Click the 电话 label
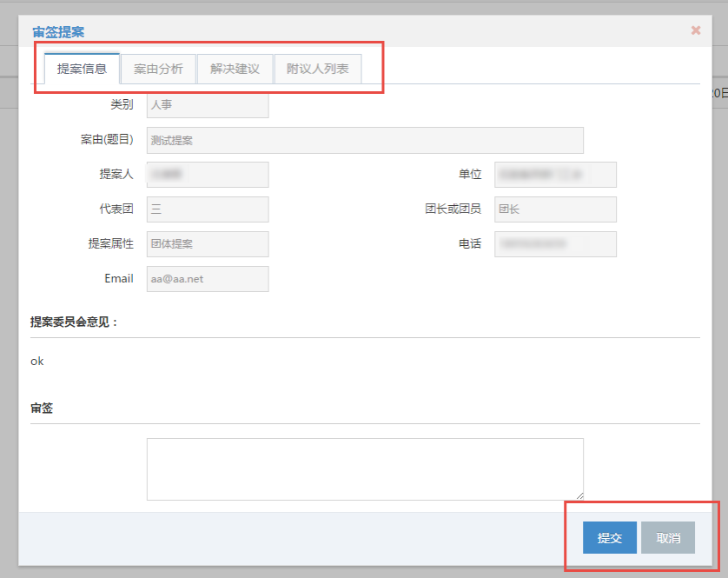This screenshot has width=728, height=578. (x=470, y=243)
